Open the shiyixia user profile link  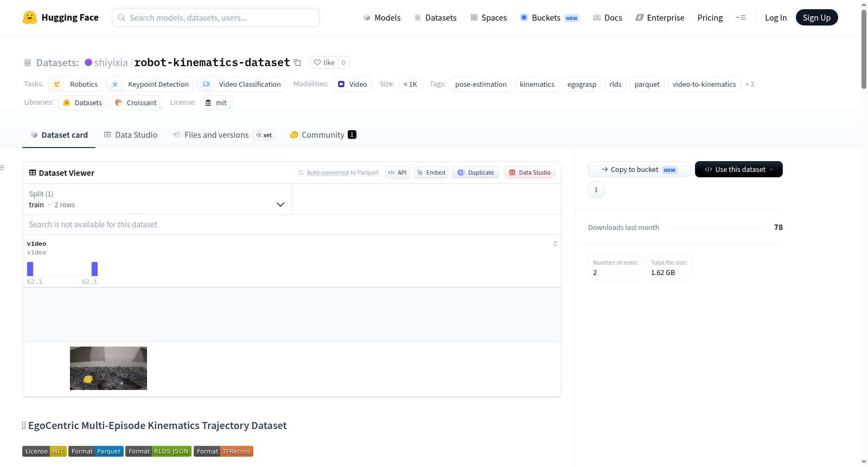coord(111,62)
